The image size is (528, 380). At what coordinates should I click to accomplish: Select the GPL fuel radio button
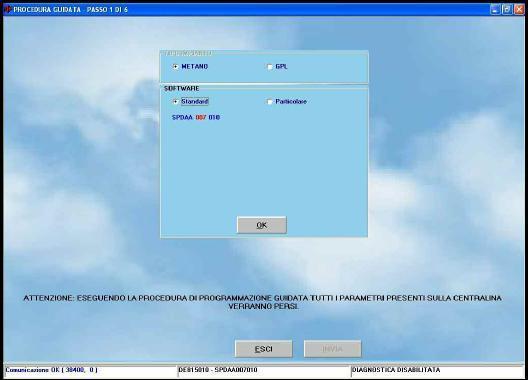(x=269, y=67)
